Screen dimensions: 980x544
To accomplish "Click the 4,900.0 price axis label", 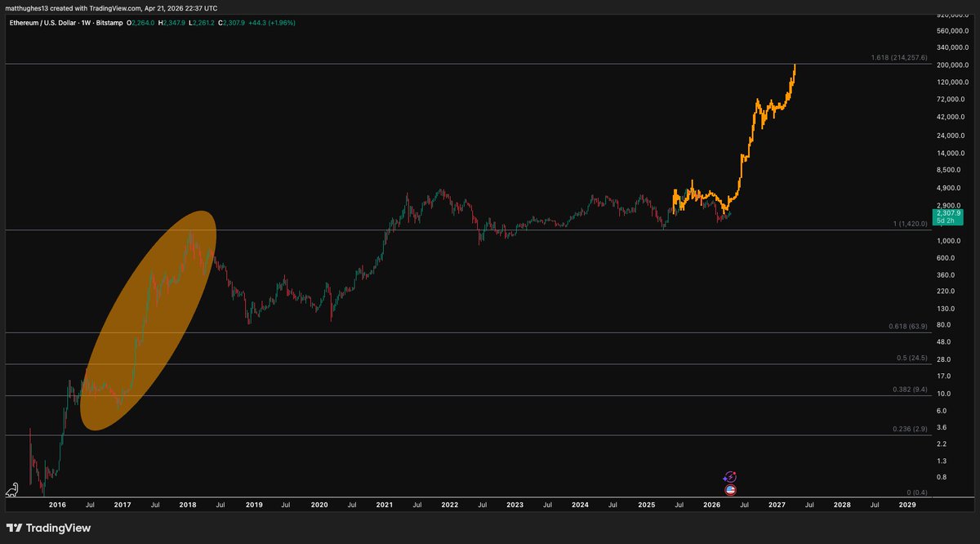I will [948, 187].
